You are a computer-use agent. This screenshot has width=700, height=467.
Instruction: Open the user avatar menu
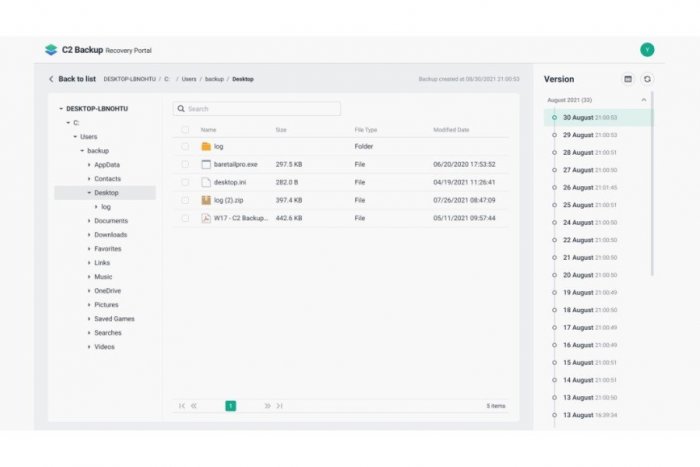pos(647,49)
